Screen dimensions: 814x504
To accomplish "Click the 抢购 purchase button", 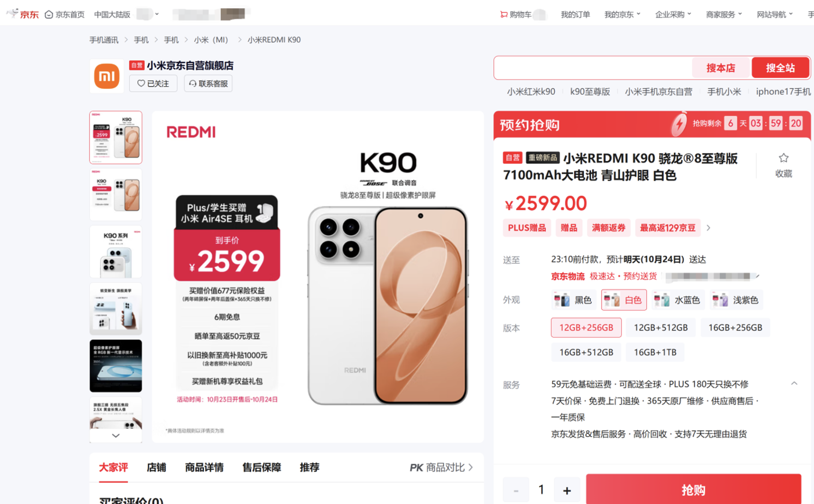I will coord(693,490).
